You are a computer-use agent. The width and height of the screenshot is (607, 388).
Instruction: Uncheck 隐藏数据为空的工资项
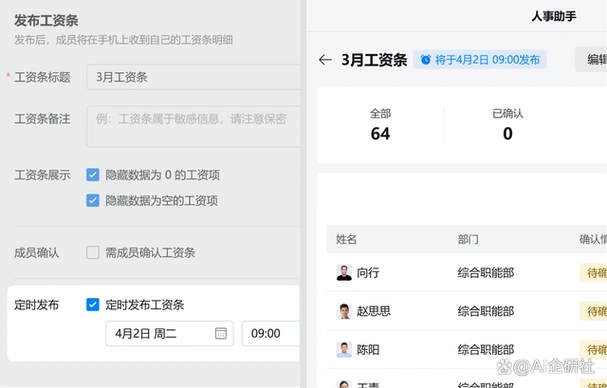coord(93,201)
